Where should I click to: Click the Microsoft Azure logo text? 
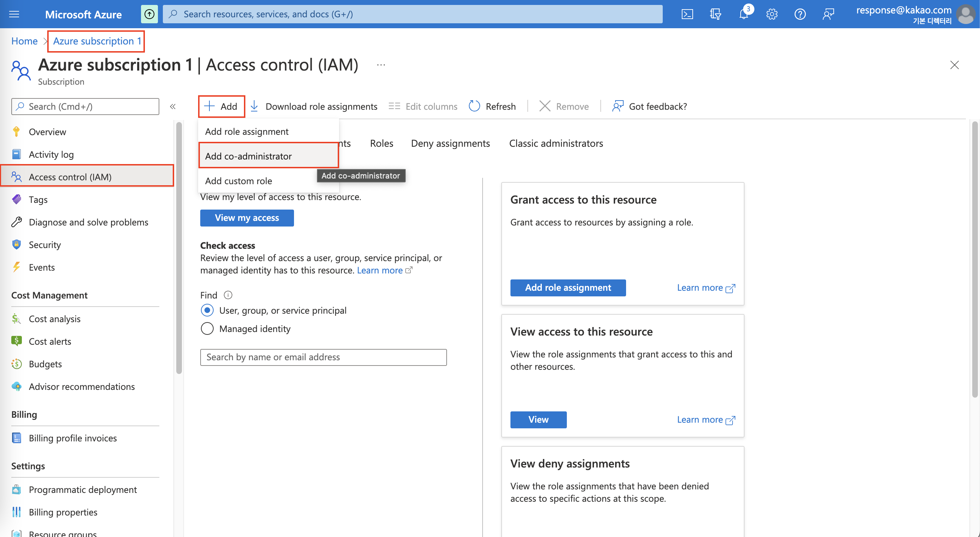click(x=83, y=14)
